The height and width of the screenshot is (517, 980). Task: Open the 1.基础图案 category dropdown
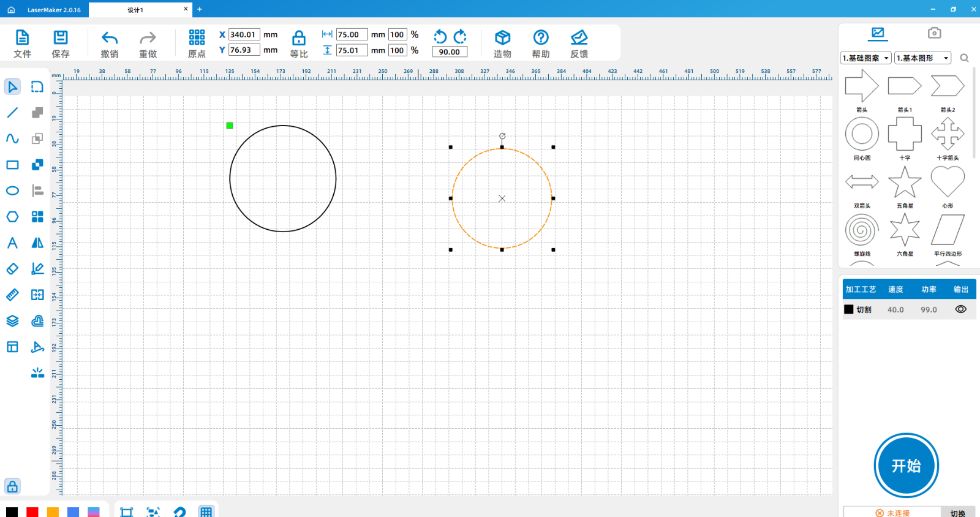click(866, 58)
